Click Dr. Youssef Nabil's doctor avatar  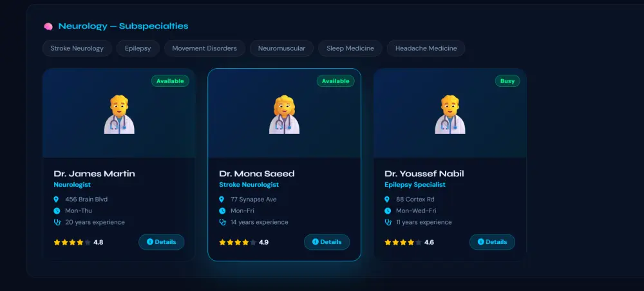(450, 115)
